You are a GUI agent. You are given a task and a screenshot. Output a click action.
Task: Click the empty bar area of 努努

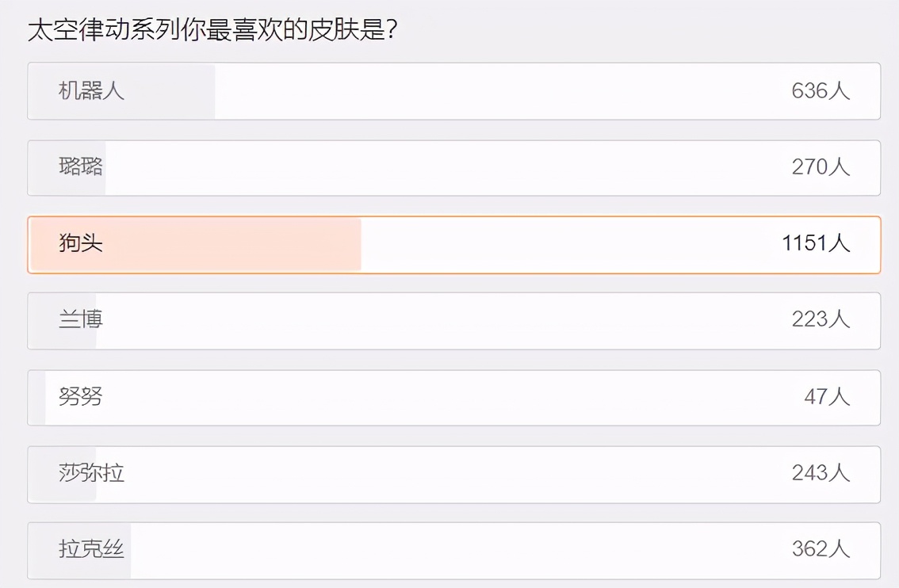[476, 398]
